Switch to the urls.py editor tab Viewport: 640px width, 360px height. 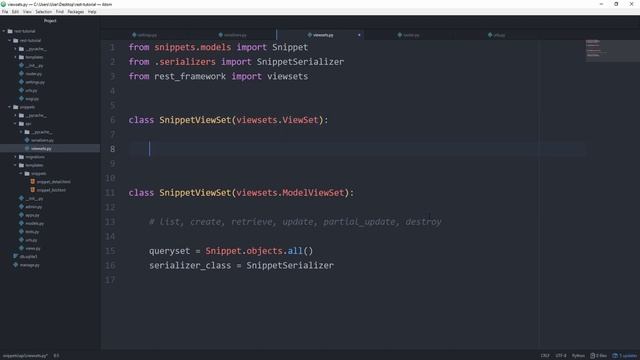pos(497,35)
